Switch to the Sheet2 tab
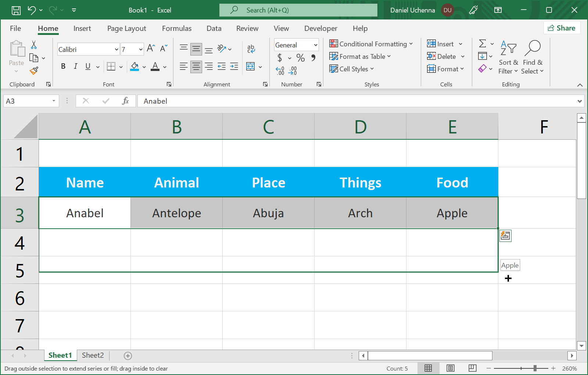The width and height of the screenshot is (588, 375). [x=93, y=355]
